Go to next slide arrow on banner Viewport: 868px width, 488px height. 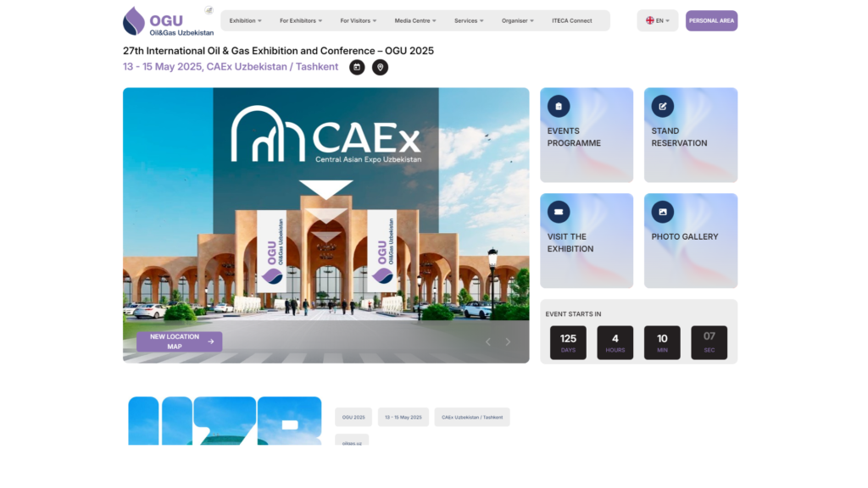pyautogui.click(x=508, y=342)
